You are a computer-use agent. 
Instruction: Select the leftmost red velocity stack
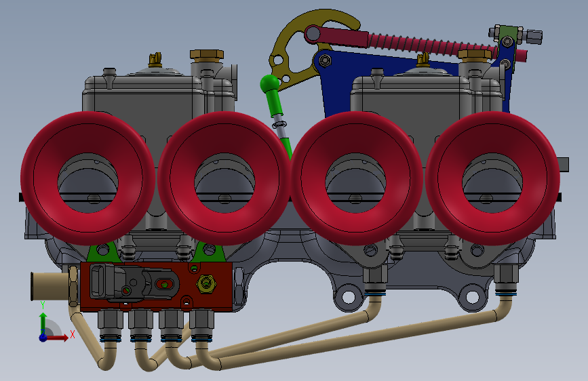(87, 178)
